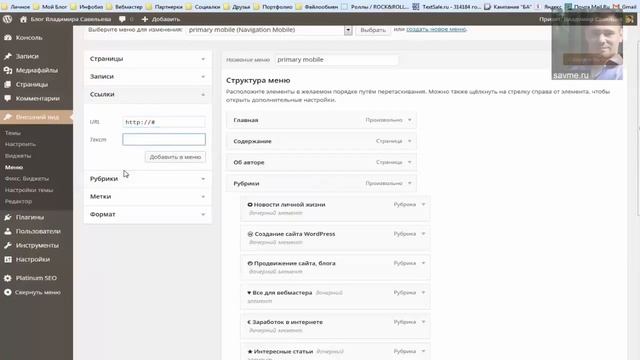Open Меню submenu item

coord(14,167)
